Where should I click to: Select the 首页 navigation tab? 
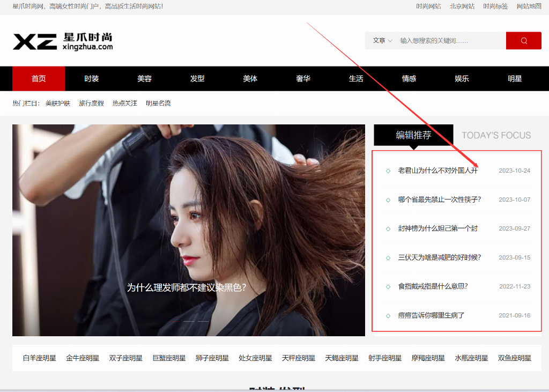[39, 78]
